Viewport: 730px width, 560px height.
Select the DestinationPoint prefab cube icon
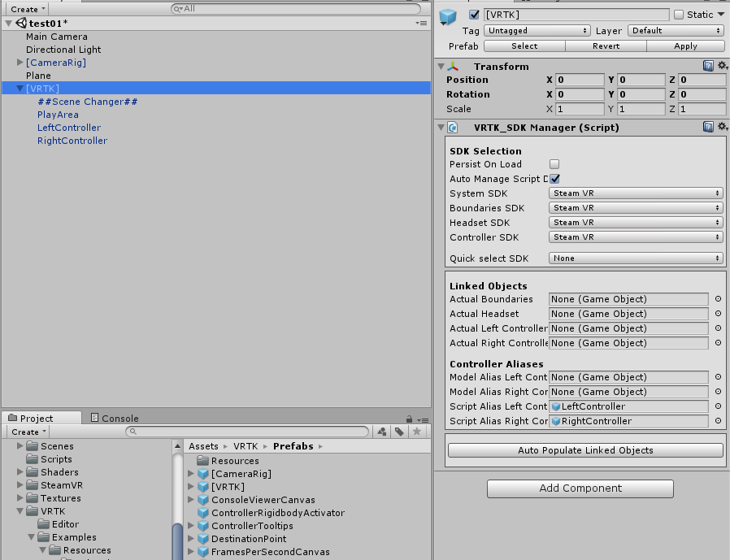pyautogui.click(x=203, y=539)
